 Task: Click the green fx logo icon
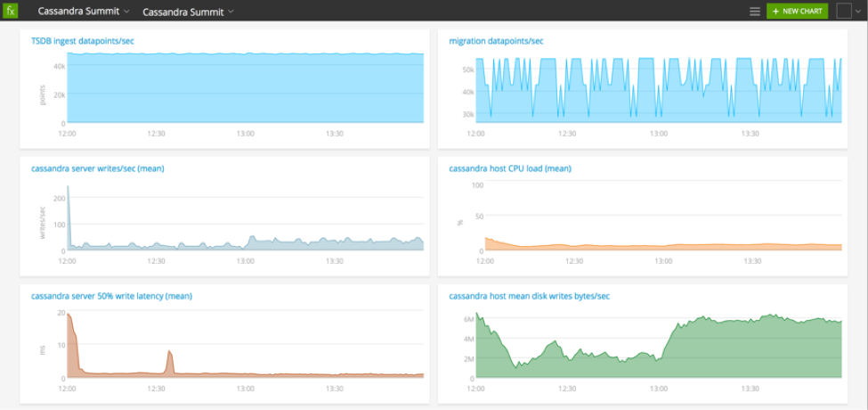coord(11,11)
